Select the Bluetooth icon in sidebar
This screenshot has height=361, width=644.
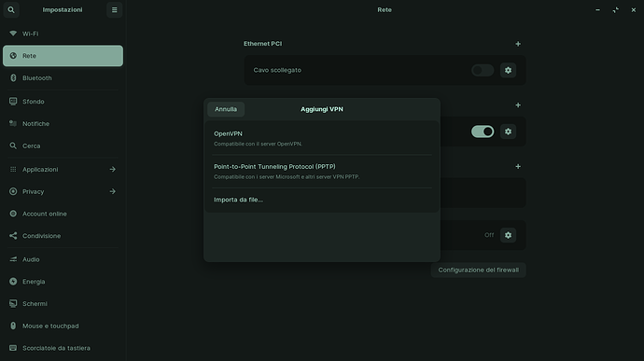point(13,77)
